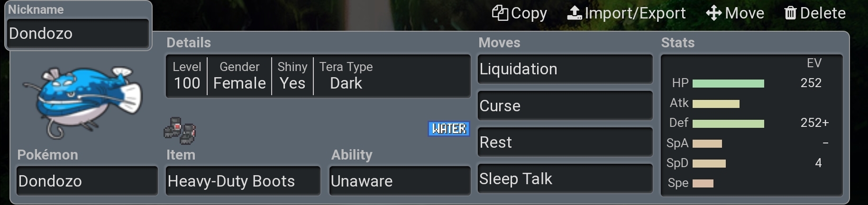Select the Liquidation move slot
Screen dimensions: 868x205
[565, 69]
